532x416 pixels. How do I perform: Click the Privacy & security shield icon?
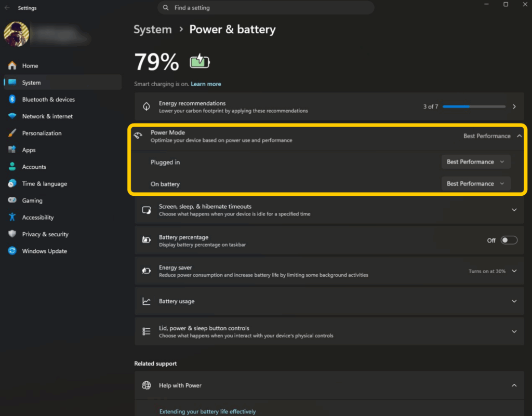12,234
